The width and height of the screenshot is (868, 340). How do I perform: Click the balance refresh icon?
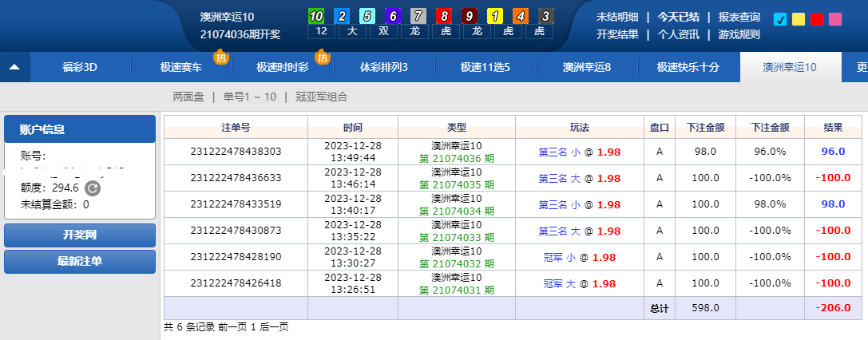tap(93, 188)
